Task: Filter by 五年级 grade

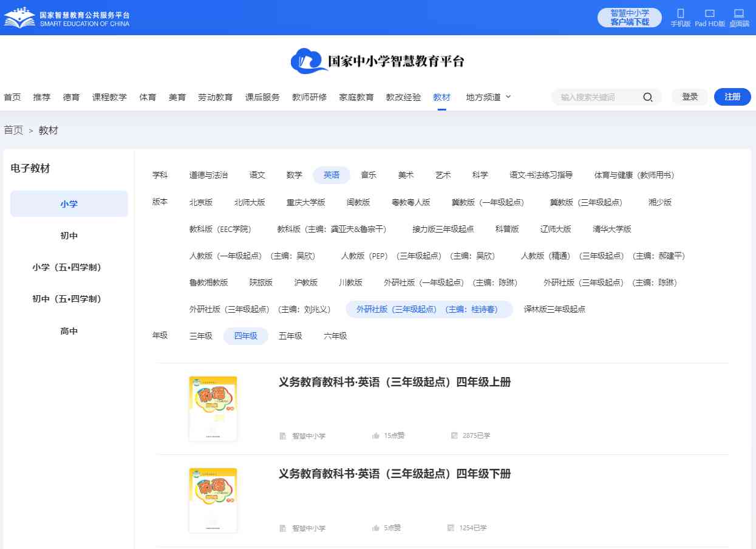Action: tap(290, 336)
